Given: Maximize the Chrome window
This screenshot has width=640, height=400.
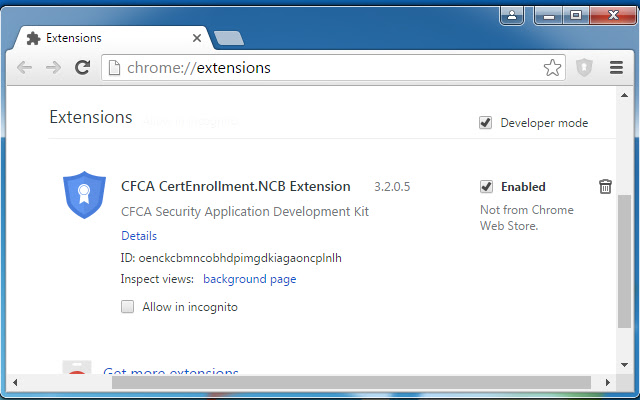Looking at the screenshot, I should 576,16.
